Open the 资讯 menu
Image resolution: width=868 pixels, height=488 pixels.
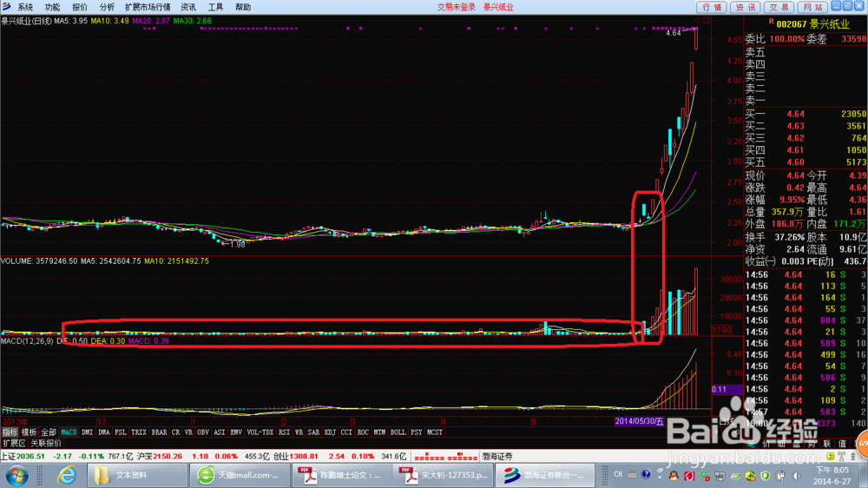(188, 7)
